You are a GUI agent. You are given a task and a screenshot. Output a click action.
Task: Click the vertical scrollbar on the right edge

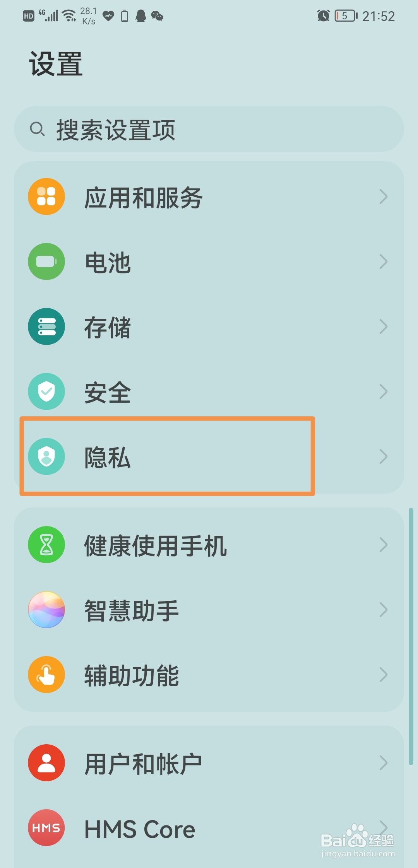coord(411,637)
